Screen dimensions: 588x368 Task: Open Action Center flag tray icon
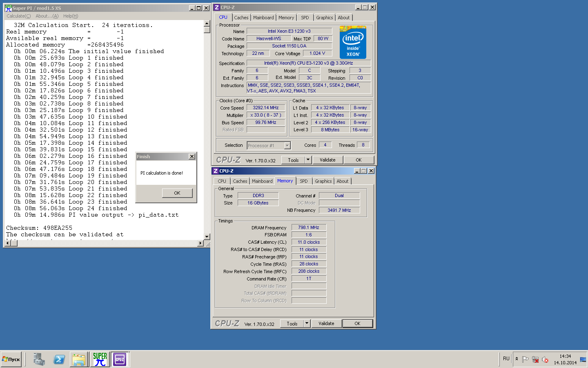tap(526, 359)
